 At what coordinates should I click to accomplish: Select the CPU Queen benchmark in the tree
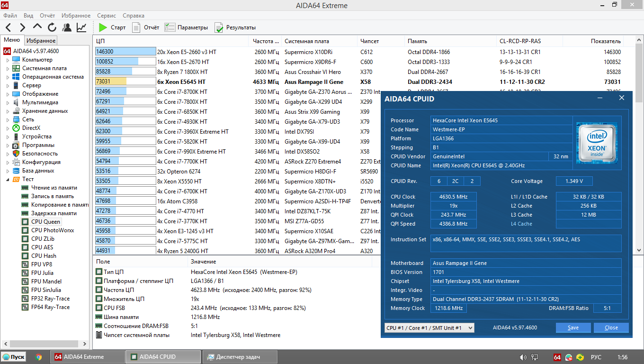(x=45, y=222)
